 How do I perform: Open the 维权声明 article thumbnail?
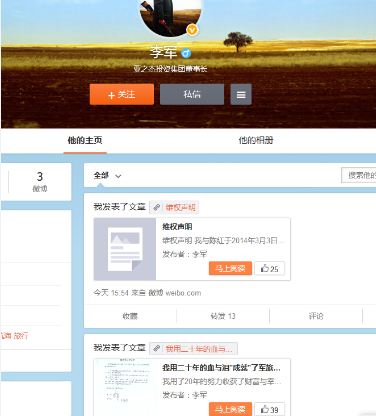point(125,249)
